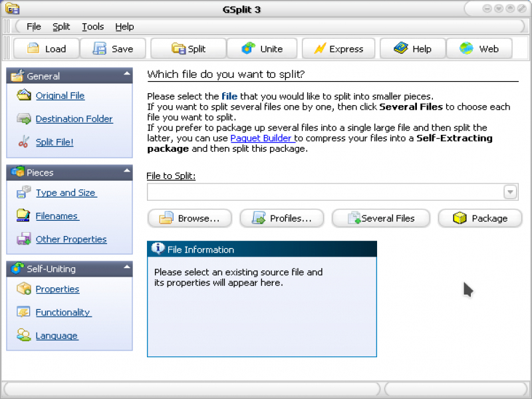Follow the Paquet Builder hyperlink
This screenshot has height=399, width=532.
[x=262, y=138]
